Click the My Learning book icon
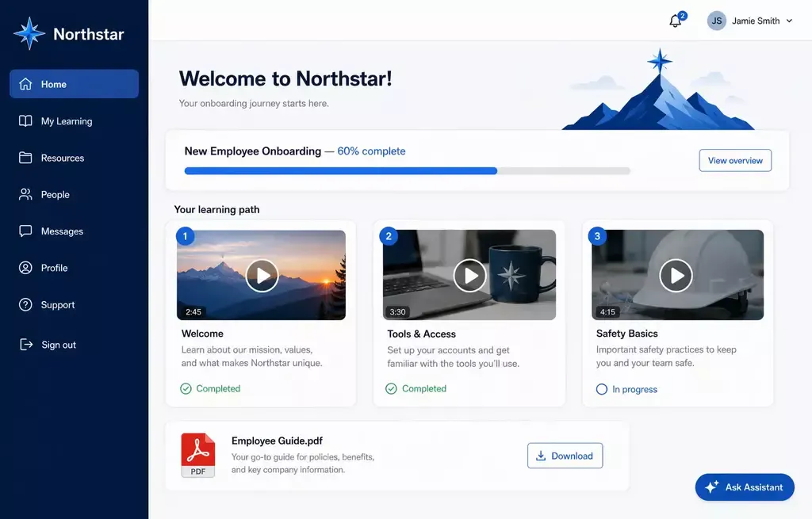The image size is (812, 519). pos(25,120)
